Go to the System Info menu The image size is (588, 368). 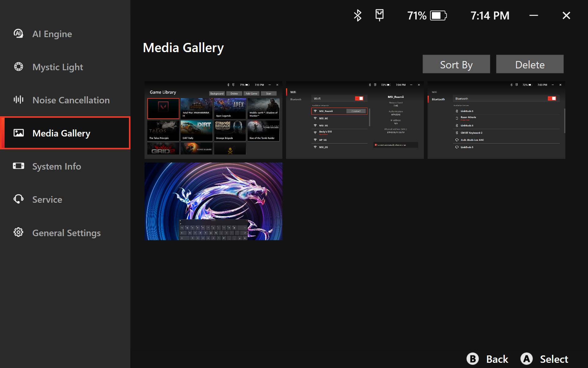point(57,166)
